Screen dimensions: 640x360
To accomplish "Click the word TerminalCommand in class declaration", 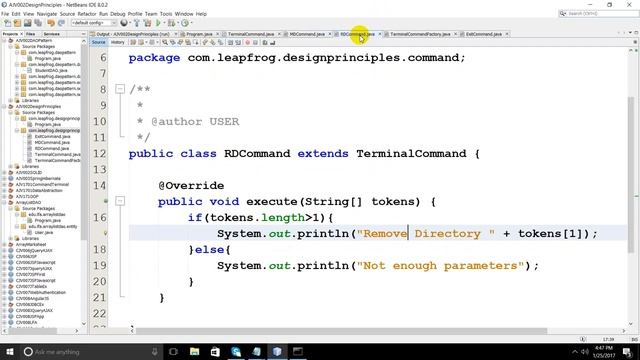I will click(411, 154).
